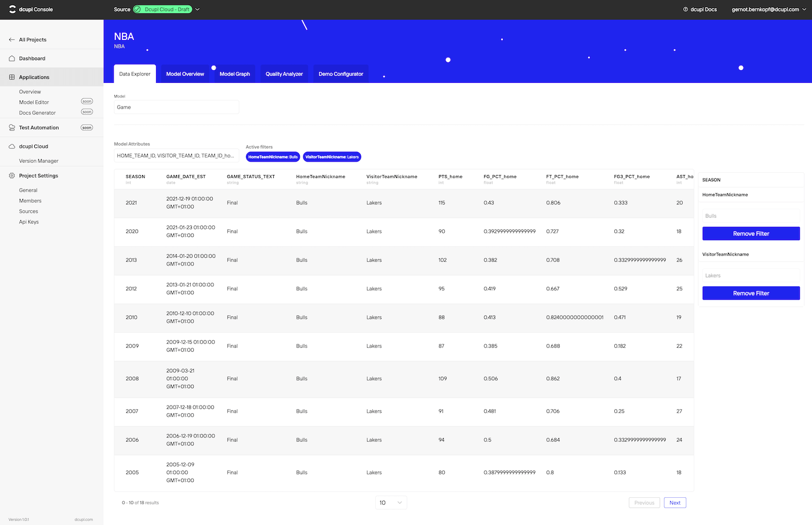
Task: Click the GAME_DATE_EST column header
Action: pyautogui.click(x=186, y=176)
